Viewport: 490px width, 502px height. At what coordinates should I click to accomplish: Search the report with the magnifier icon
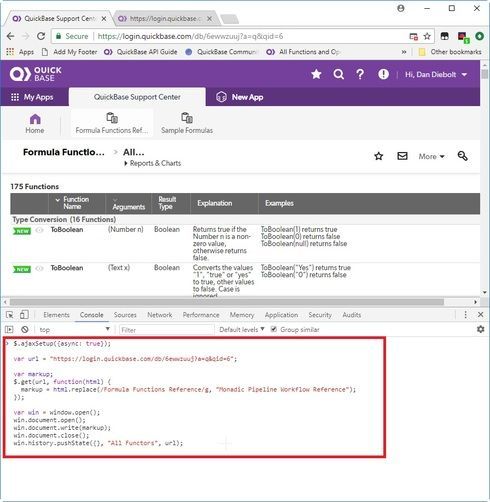click(x=462, y=156)
